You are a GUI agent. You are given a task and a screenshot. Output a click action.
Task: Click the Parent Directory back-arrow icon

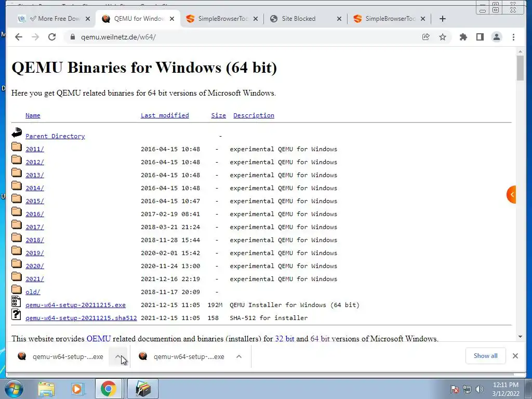pyautogui.click(x=17, y=132)
